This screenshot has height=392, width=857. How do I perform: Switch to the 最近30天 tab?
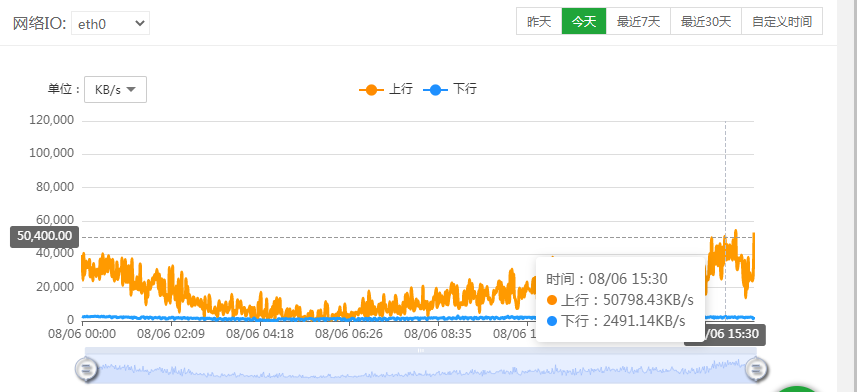(706, 22)
